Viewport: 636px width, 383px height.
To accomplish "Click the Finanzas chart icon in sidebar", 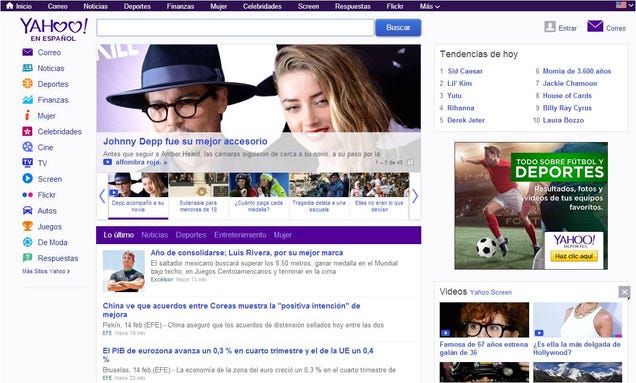I will (27, 100).
